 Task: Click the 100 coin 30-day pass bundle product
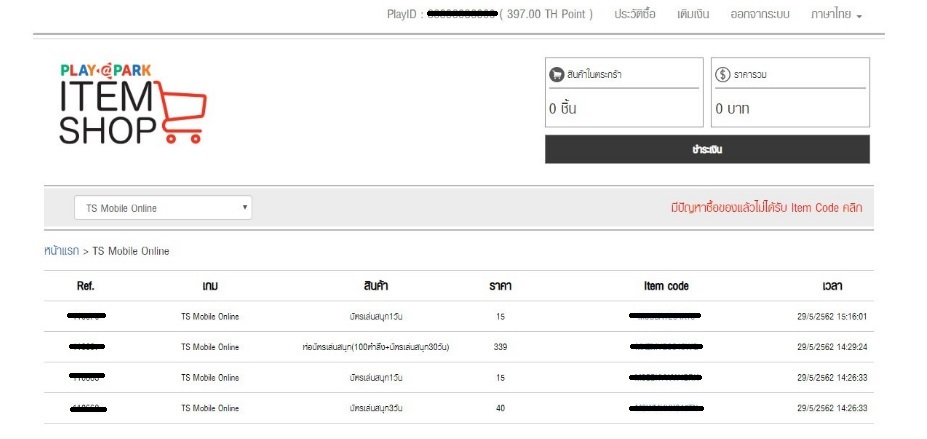[375, 347]
